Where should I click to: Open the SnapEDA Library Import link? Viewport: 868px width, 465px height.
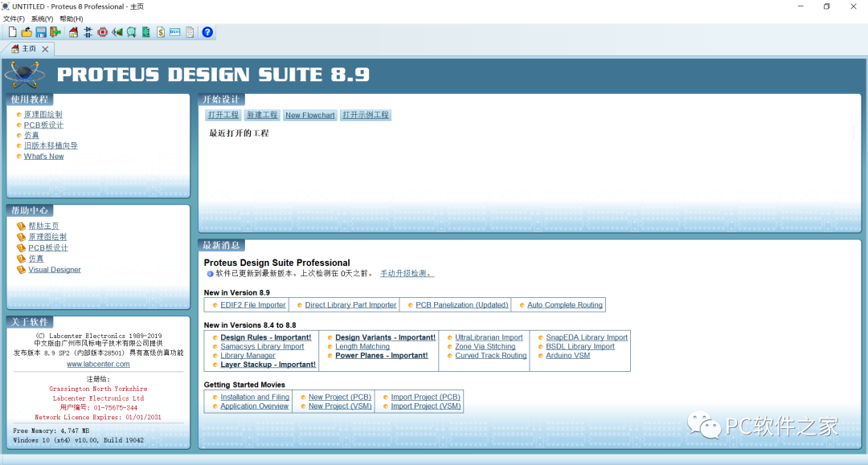587,337
